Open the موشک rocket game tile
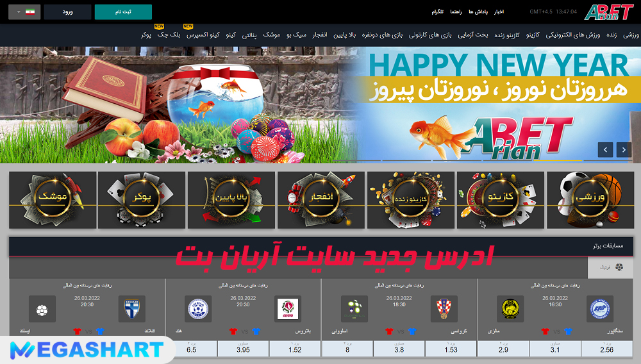 53,200
